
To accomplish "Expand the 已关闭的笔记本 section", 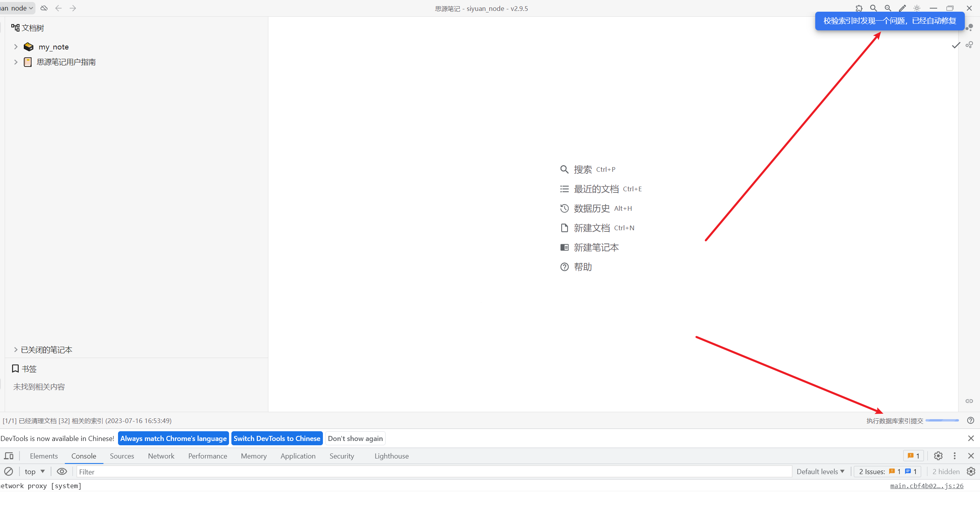I will 16,349.
